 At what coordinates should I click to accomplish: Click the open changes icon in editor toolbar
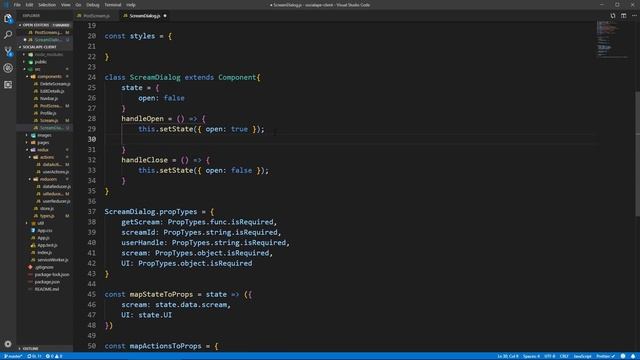pyautogui.click(x=613, y=16)
